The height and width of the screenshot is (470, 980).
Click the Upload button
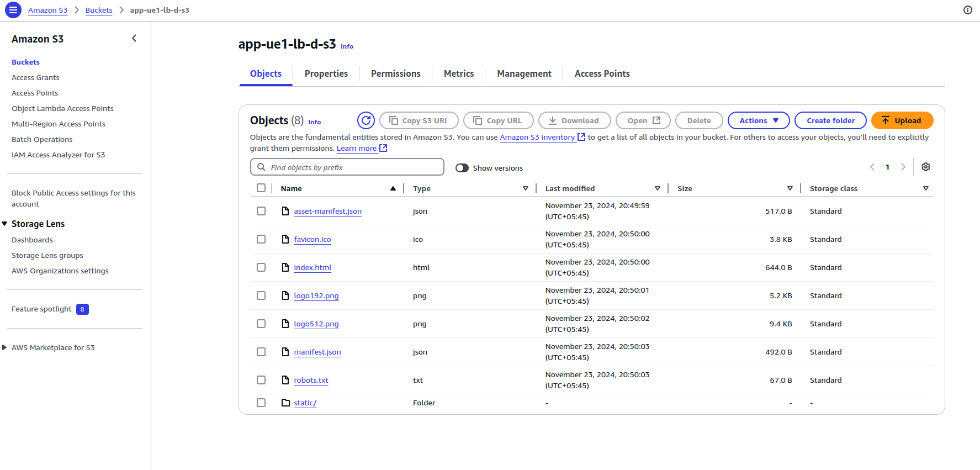[x=902, y=120]
